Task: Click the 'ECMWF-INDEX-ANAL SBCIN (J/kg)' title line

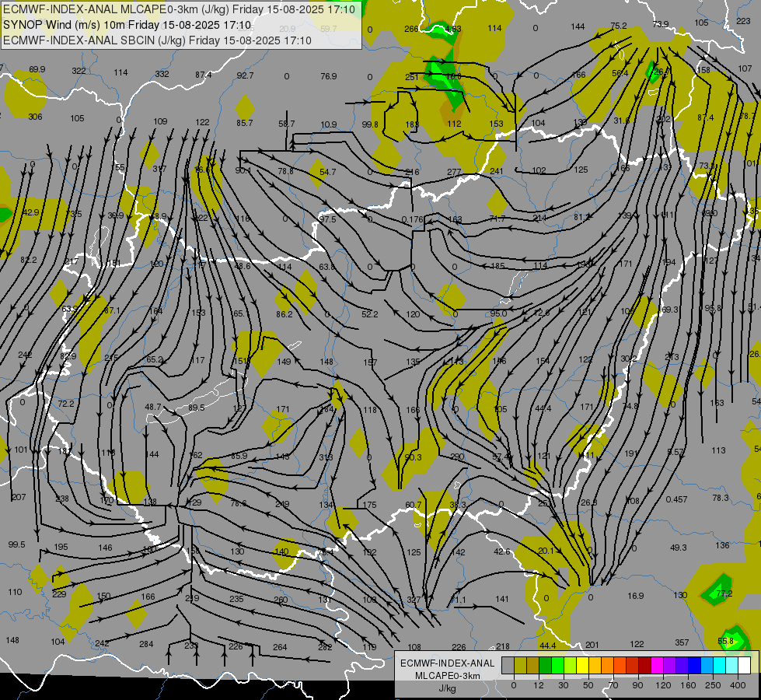Action: tap(157, 40)
